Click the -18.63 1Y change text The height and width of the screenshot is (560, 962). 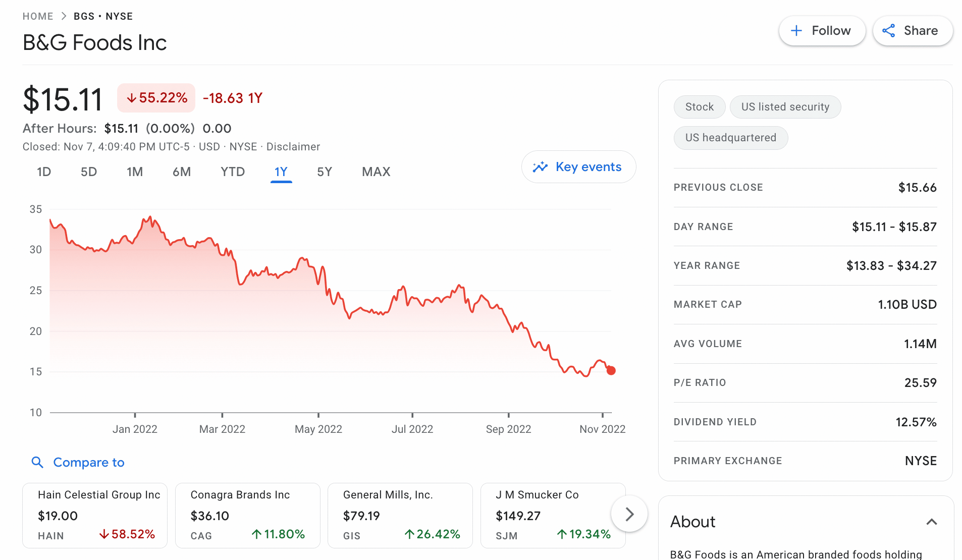(233, 98)
